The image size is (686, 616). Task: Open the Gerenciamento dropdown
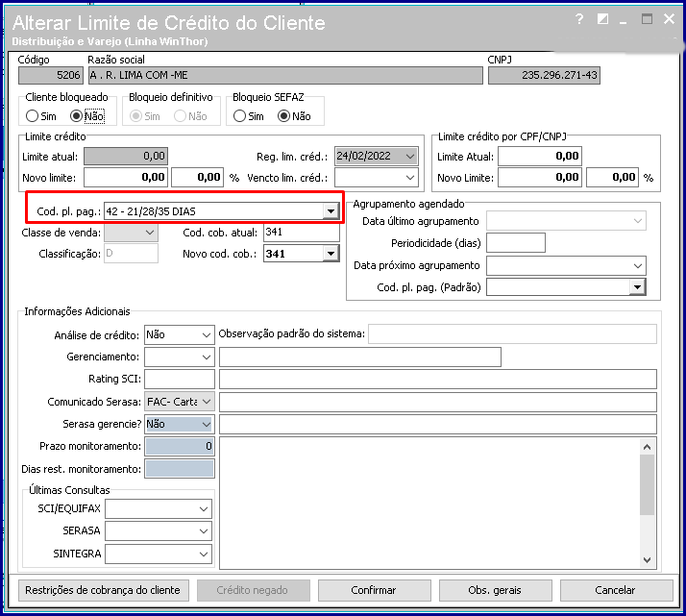coord(206,357)
